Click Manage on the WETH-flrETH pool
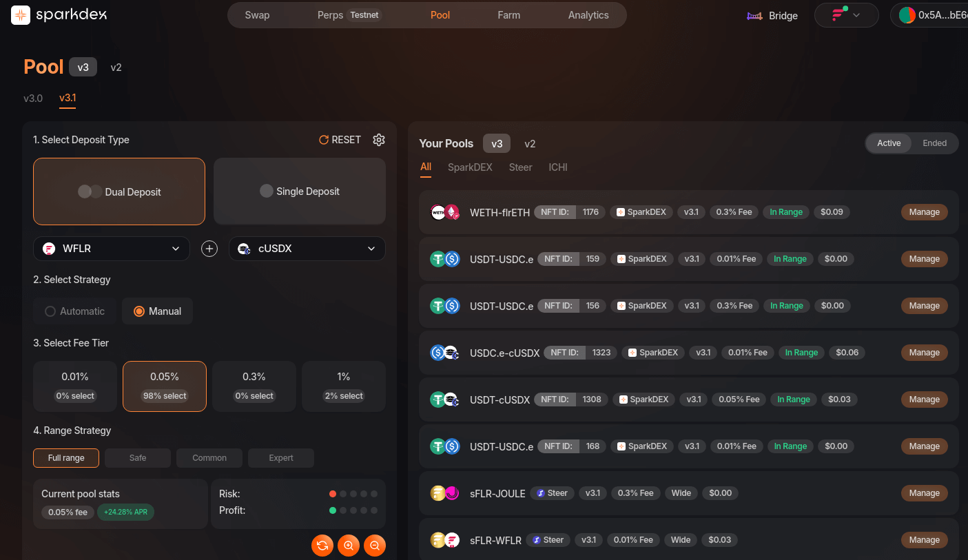 pos(924,211)
